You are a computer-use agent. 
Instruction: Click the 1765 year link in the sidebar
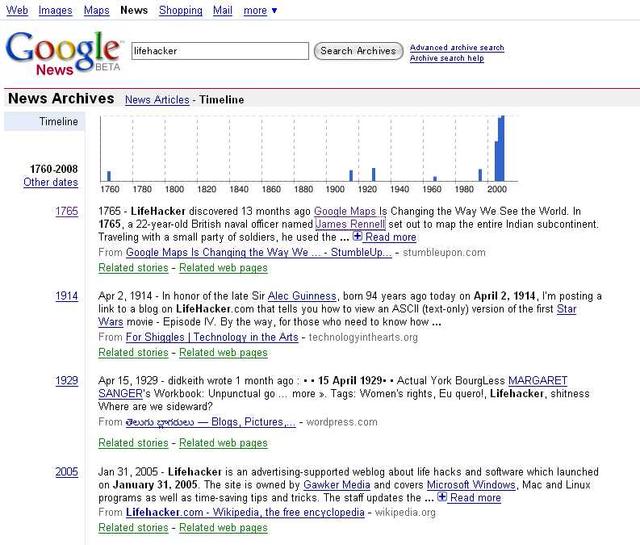(x=67, y=211)
